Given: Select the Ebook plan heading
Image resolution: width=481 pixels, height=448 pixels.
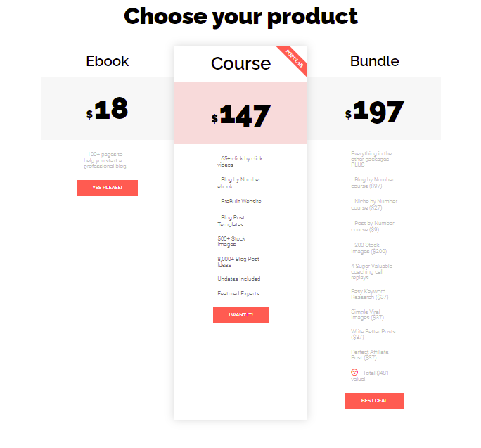Looking at the screenshot, I should (x=107, y=61).
